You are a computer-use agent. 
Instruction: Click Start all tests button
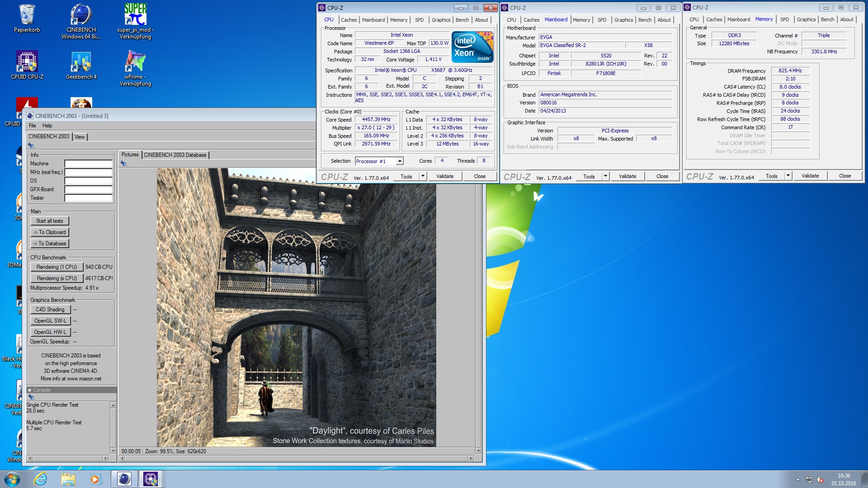(x=50, y=221)
